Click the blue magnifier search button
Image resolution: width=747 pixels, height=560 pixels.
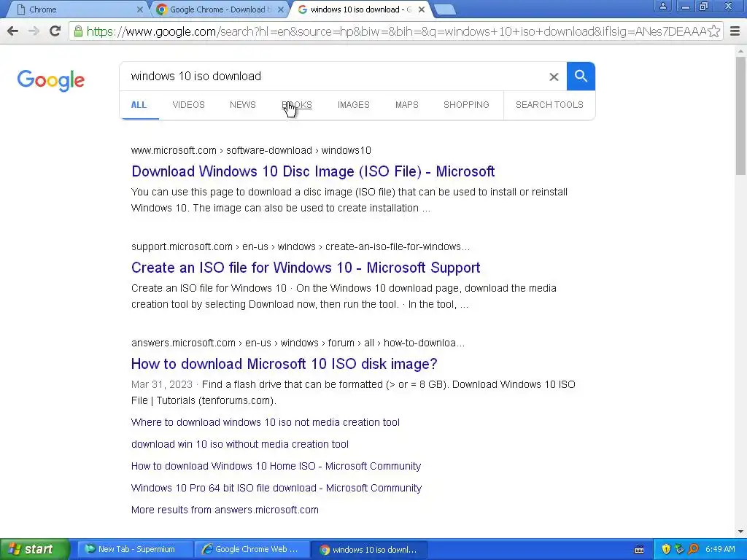point(581,76)
